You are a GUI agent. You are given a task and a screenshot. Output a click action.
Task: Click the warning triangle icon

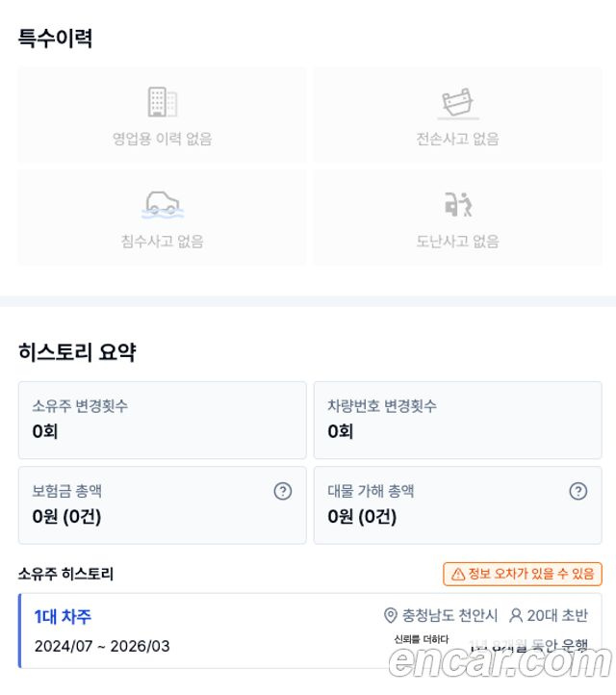[458, 574]
